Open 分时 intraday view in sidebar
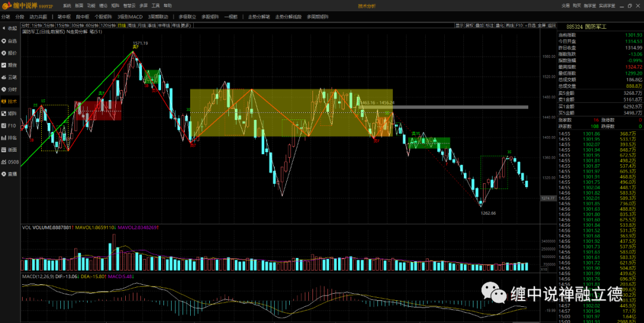This screenshot has height=323, width=644. [x=10, y=90]
